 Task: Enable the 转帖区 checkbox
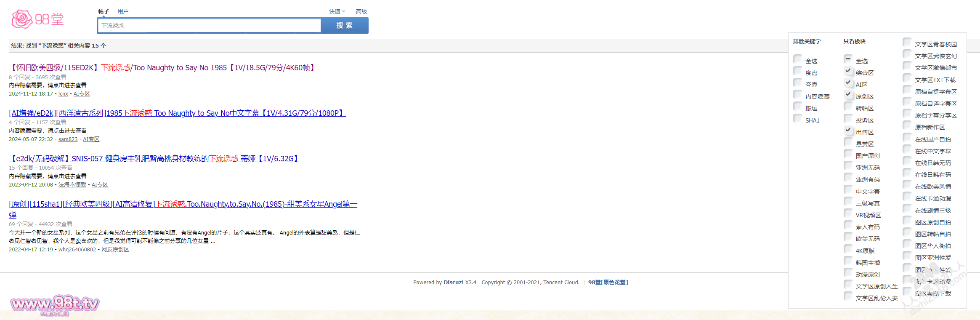coord(848,107)
